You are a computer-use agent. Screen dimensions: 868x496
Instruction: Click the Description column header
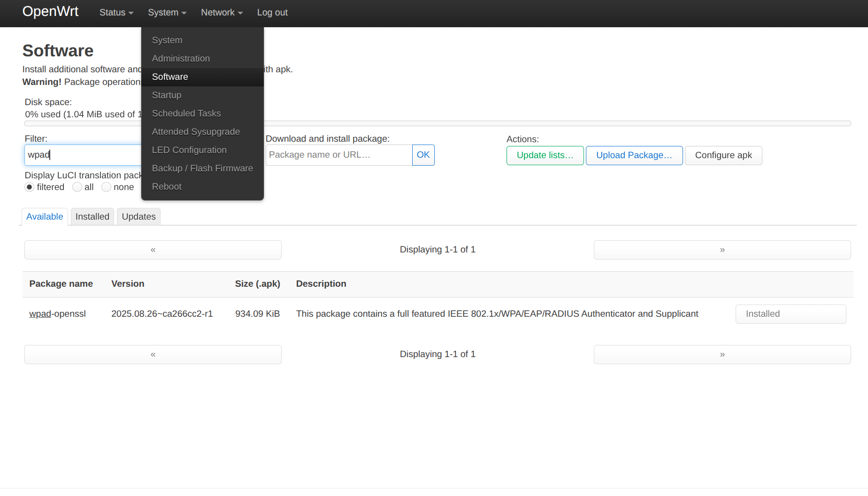pyautogui.click(x=321, y=284)
